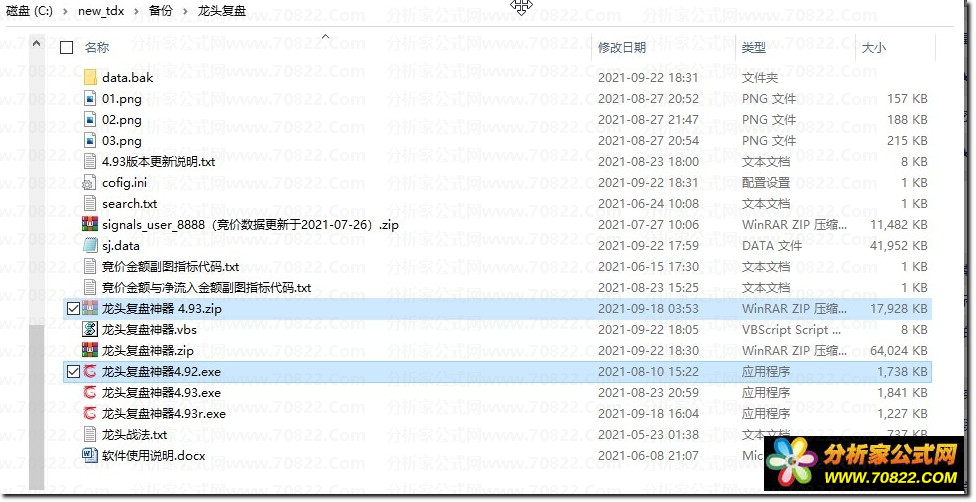
Task: Click the 配置设置 type cell
Action: (766, 182)
